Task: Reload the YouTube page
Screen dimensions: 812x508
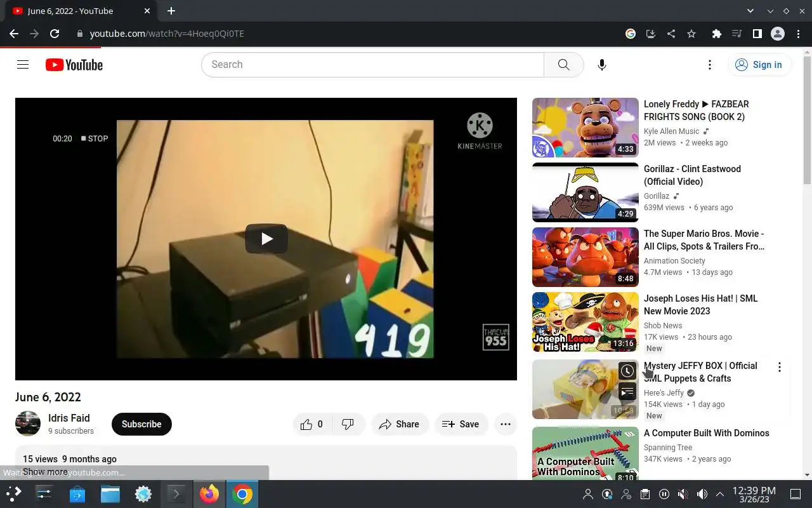Action: (55, 34)
